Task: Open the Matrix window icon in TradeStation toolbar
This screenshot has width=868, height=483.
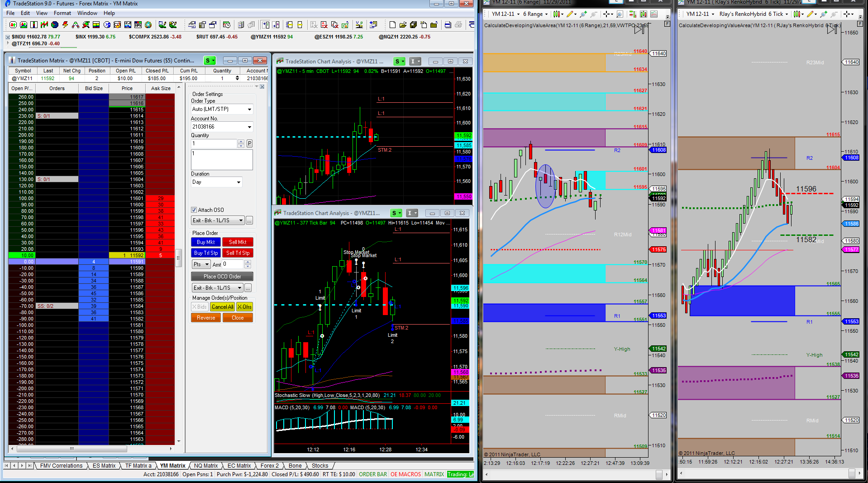Action: point(34,25)
